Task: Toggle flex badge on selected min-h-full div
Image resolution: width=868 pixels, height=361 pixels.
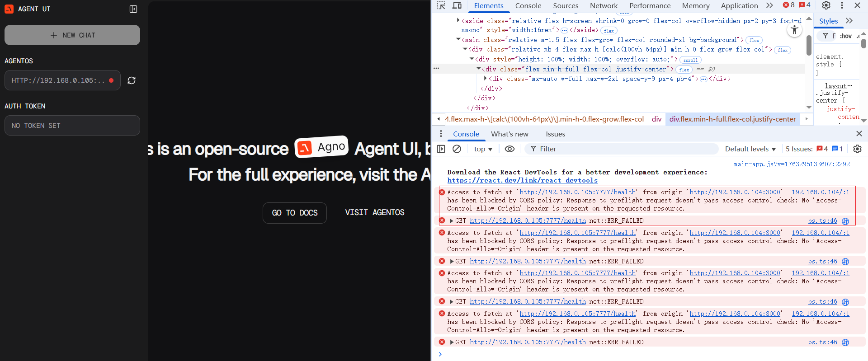Action: 684,70
